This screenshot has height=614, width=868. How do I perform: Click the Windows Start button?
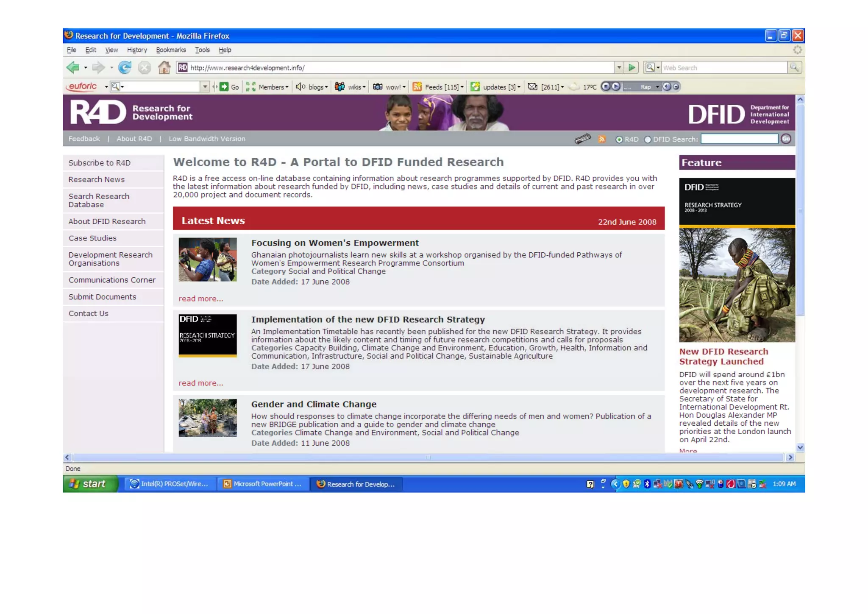point(90,484)
